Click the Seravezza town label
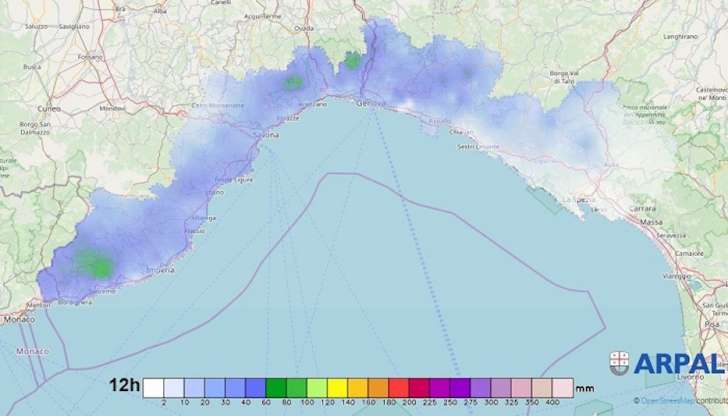Screen dimensions: 728x416 click(x=671, y=235)
